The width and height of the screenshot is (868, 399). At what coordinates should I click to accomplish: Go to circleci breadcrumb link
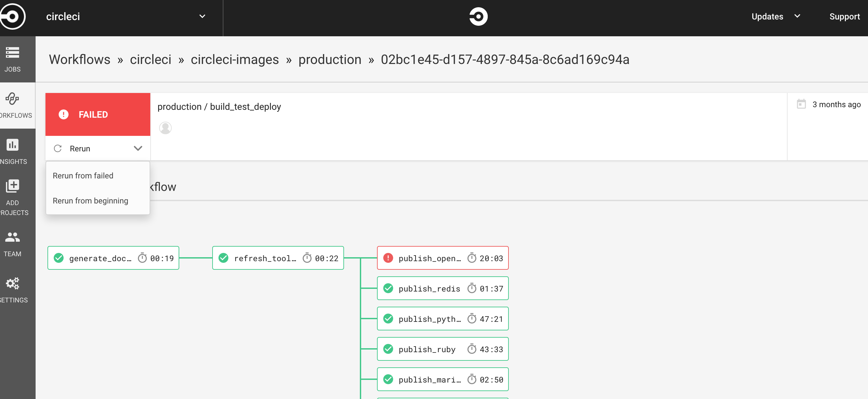pyautogui.click(x=151, y=59)
